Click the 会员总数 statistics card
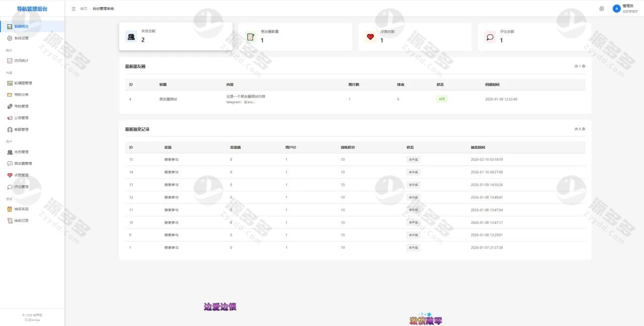The image size is (644, 326). [176, 36]
